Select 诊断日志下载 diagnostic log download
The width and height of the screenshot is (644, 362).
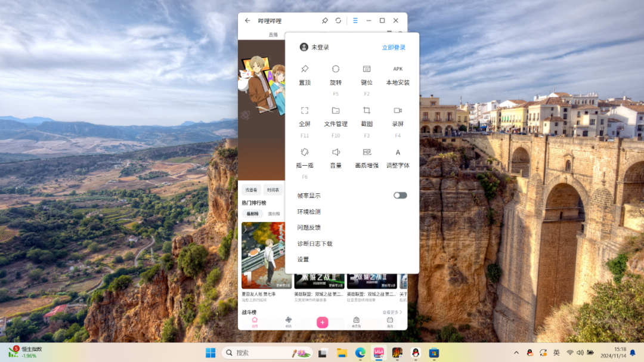tap(315, 244)
